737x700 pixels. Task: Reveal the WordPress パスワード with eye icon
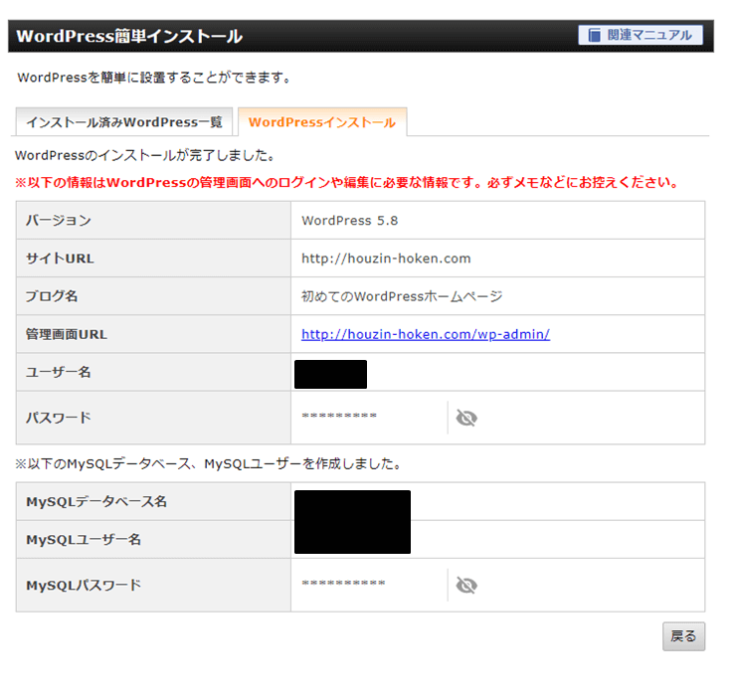tap(466, 418)
